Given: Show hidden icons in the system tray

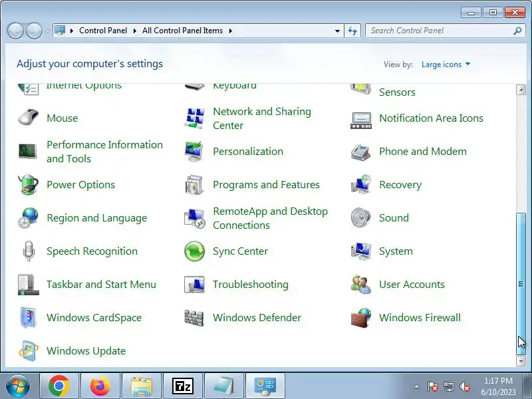Looking at the screenshot, I should click(x=416, y=386).
